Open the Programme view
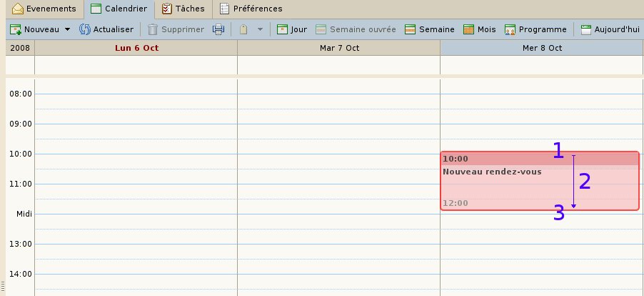 click(535, 29)
